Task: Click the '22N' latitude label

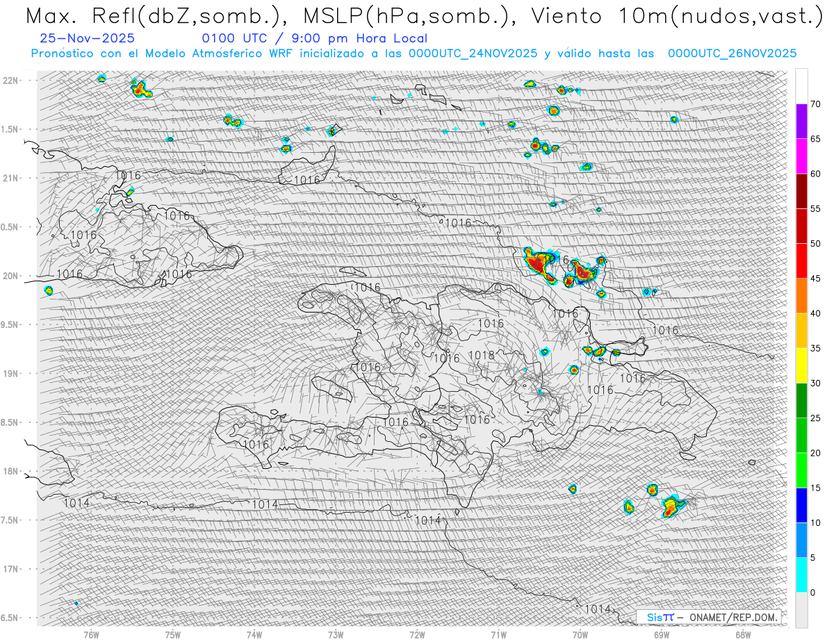Action: click(10, 80)
